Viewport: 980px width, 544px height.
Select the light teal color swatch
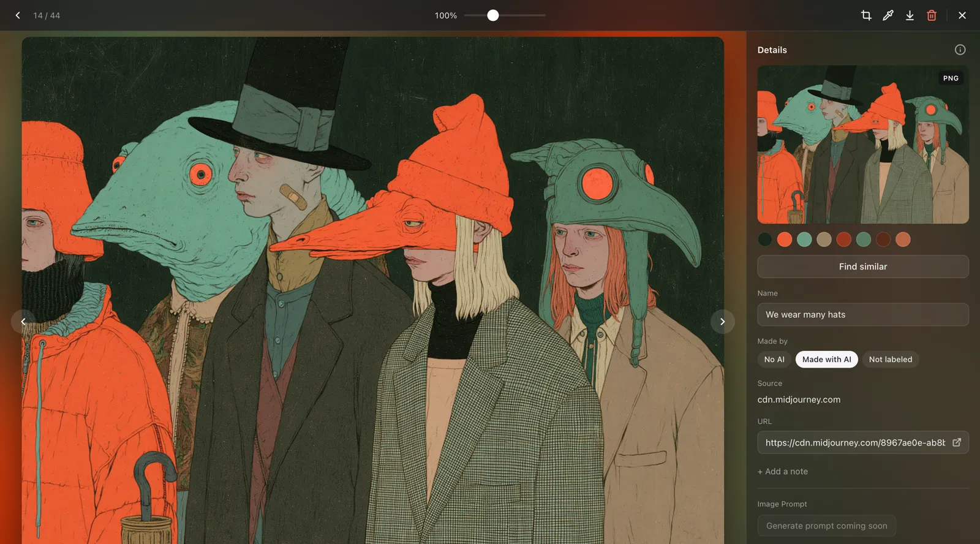(x=804, y=240)
